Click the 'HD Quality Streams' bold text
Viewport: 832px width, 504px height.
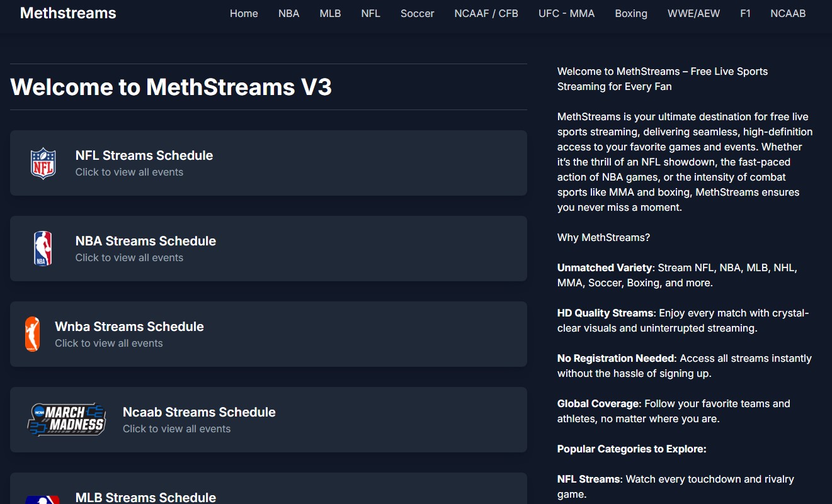[605, 313]
